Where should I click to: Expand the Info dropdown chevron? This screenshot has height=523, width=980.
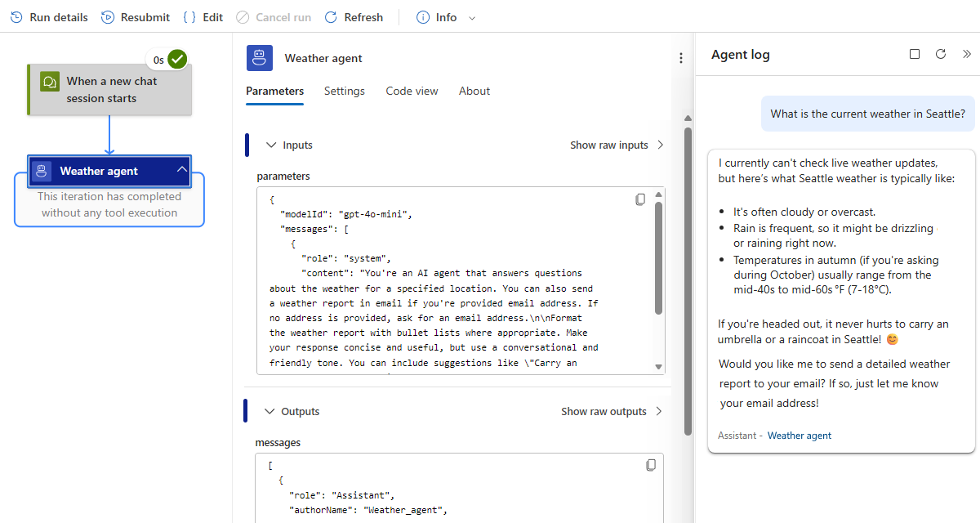click(x=472, y=18)
